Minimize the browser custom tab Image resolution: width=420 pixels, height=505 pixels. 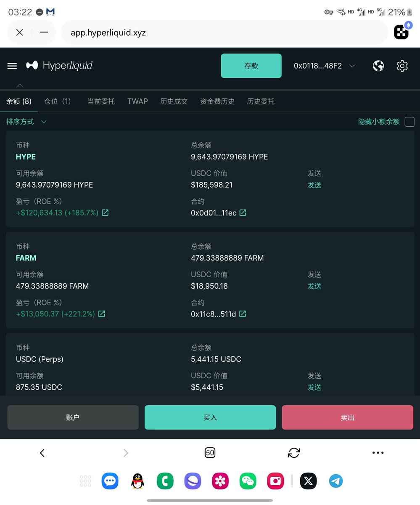[x=44, y=32]
